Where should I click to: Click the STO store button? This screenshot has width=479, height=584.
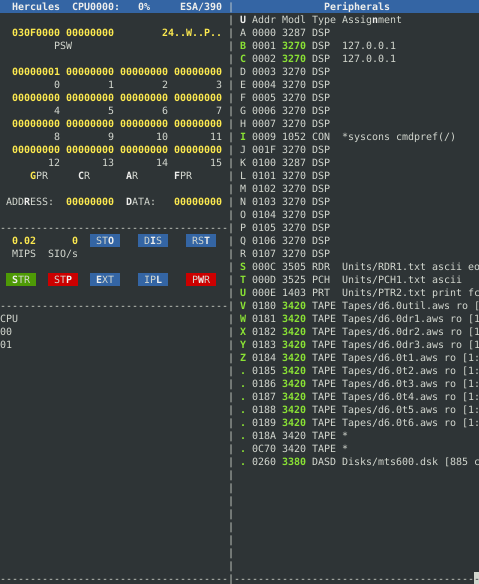pos(105,241)
